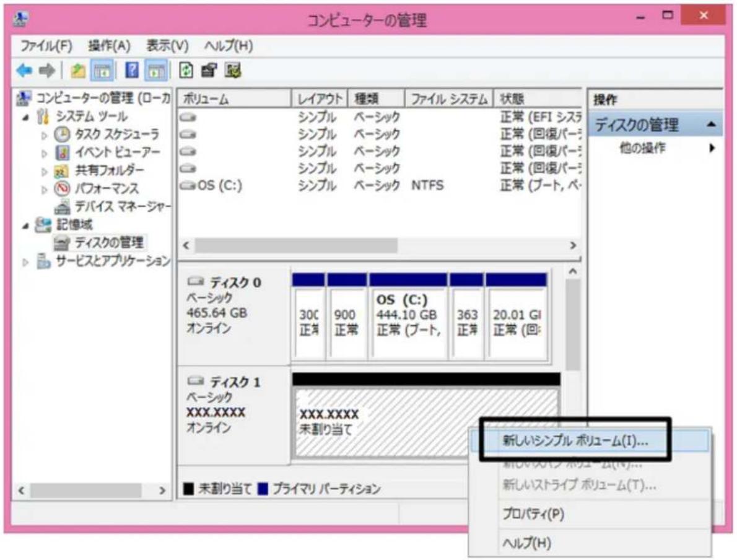
Task: Sort by the 状態 column header
Action: (538, 98)
